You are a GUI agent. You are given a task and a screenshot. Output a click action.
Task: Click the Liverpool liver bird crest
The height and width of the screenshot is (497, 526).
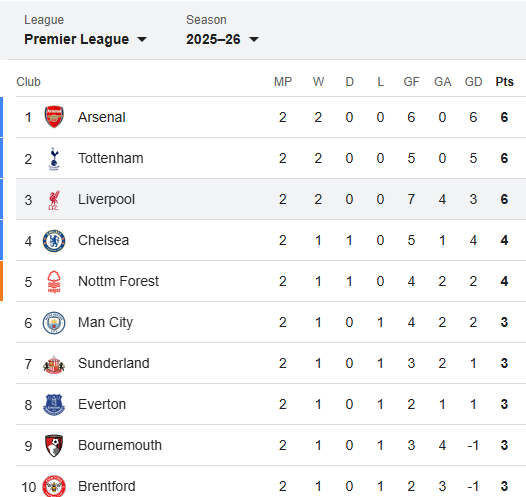click(x=54, y=200)
